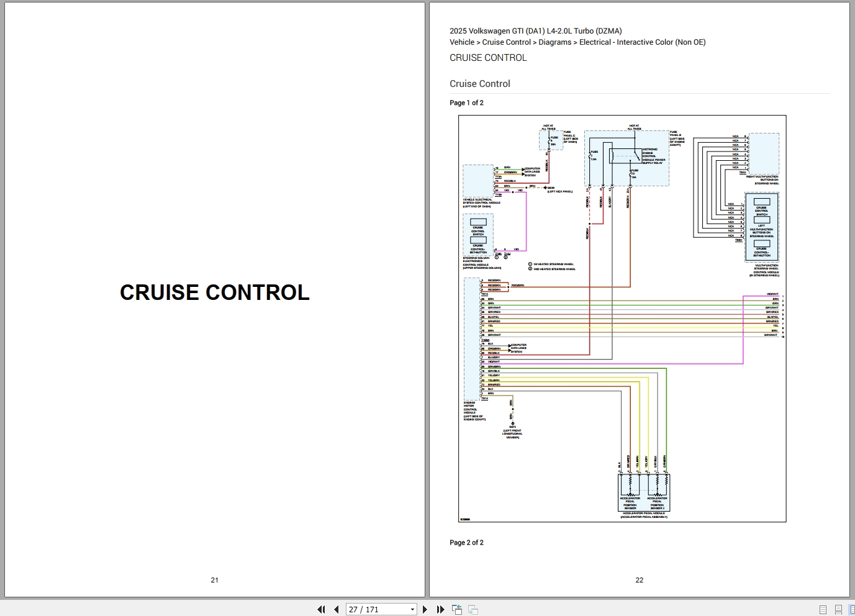Click the page number 21 footer

(214, 580)
